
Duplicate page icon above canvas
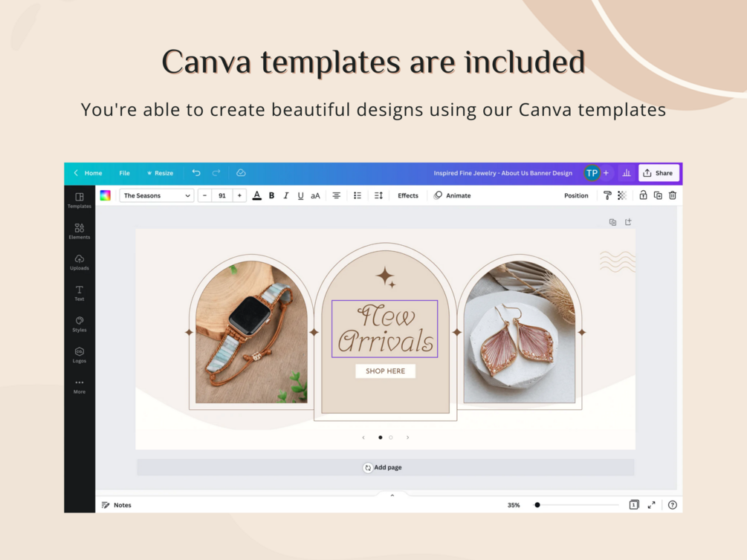pyautogui.click(x=612, y=222)
